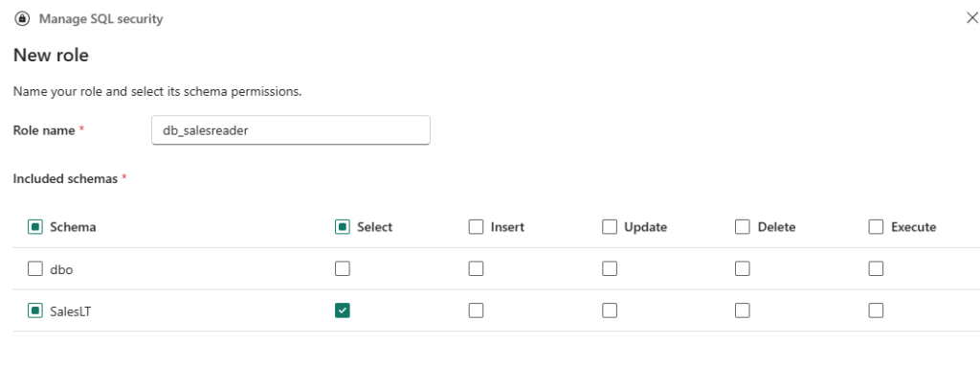Click the lock icon beside Manage SQL security

pos(22,19)
